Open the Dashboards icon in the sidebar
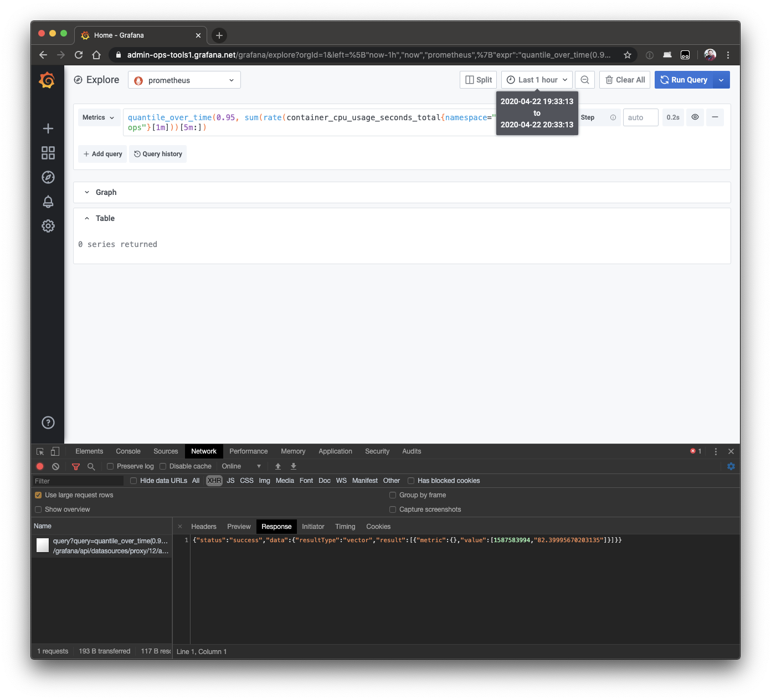Screen dimensions: 771x700 point(48,153)
